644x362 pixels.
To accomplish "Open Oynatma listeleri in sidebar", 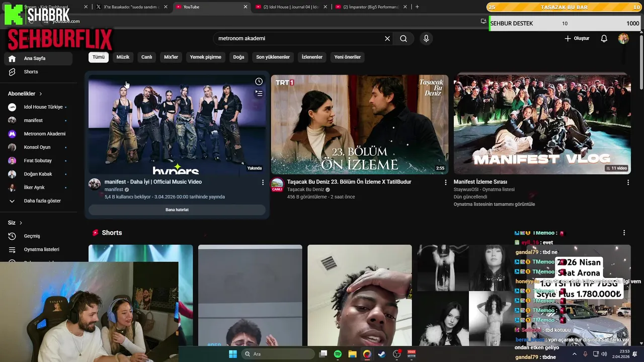I will [38, 249].
